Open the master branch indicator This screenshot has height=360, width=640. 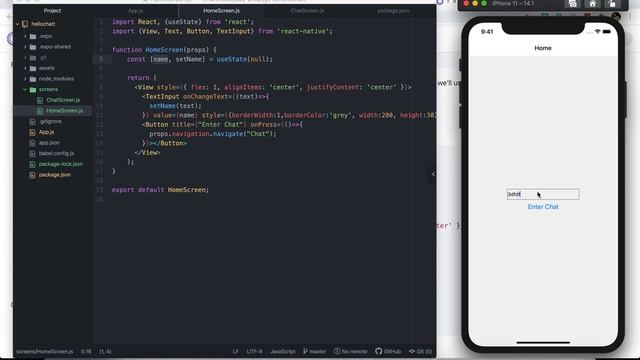pos(314,351)
